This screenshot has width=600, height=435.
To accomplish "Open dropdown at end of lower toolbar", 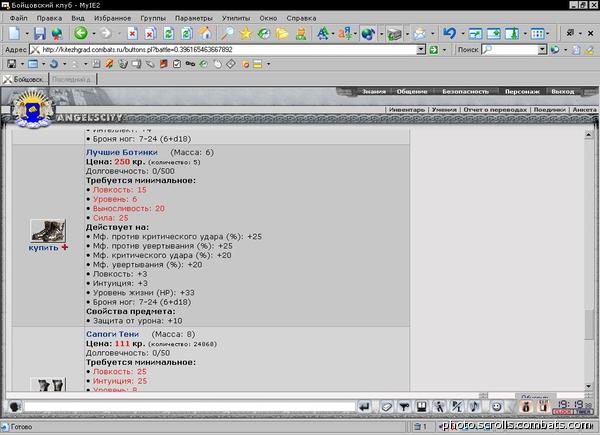I will 268,64.
